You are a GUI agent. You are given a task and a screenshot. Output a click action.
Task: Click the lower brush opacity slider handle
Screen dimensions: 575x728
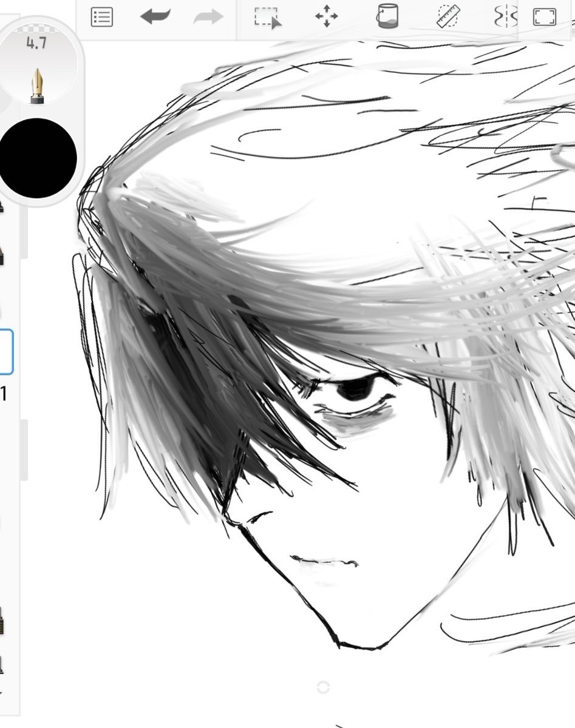click(24, 450)
